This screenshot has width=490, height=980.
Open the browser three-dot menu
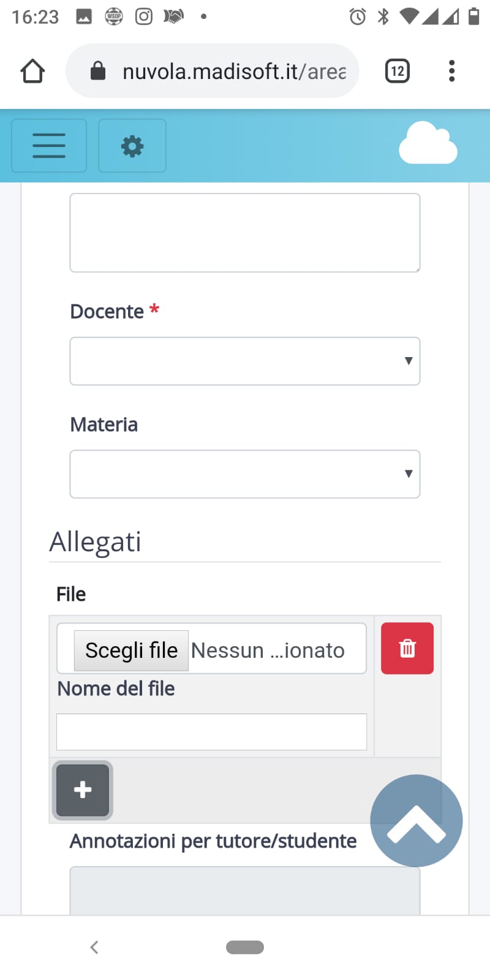point(452,71)
